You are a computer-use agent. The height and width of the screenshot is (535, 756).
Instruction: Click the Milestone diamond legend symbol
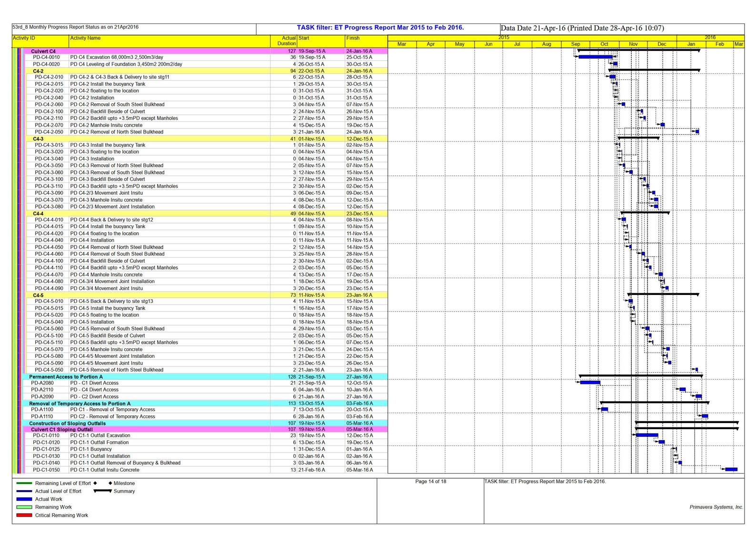[110, 483]
